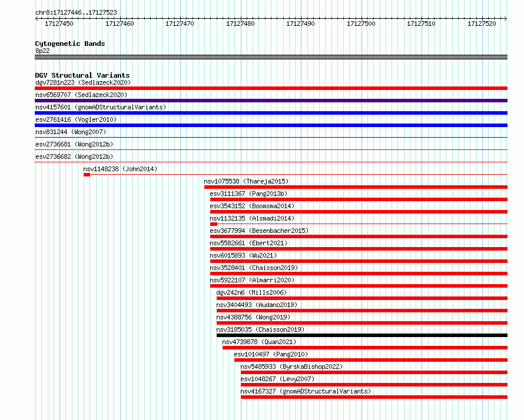Click the black bar under nsv3185035
The width and height of the screenshot is (524, 420).
[362, 335]
